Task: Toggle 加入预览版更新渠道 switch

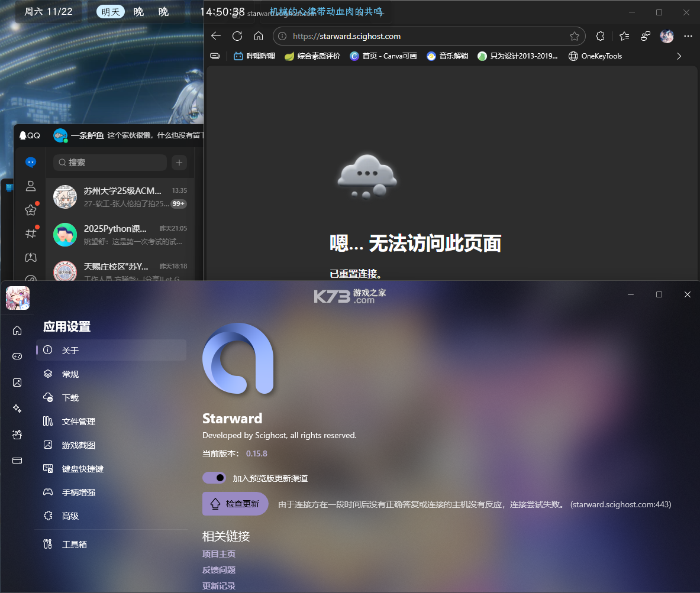Action: (214, 478)
